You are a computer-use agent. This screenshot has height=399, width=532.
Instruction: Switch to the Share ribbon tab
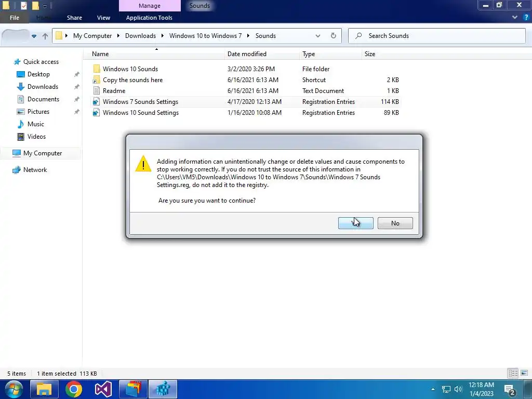74,18
